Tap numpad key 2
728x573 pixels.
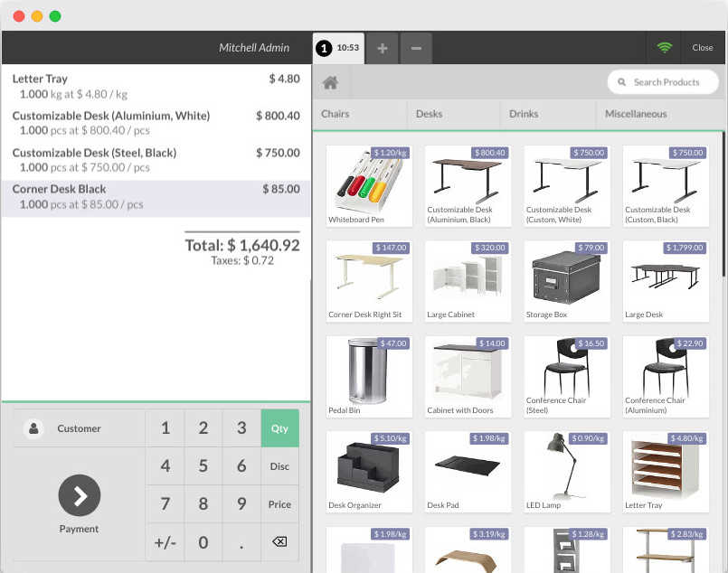203,428
